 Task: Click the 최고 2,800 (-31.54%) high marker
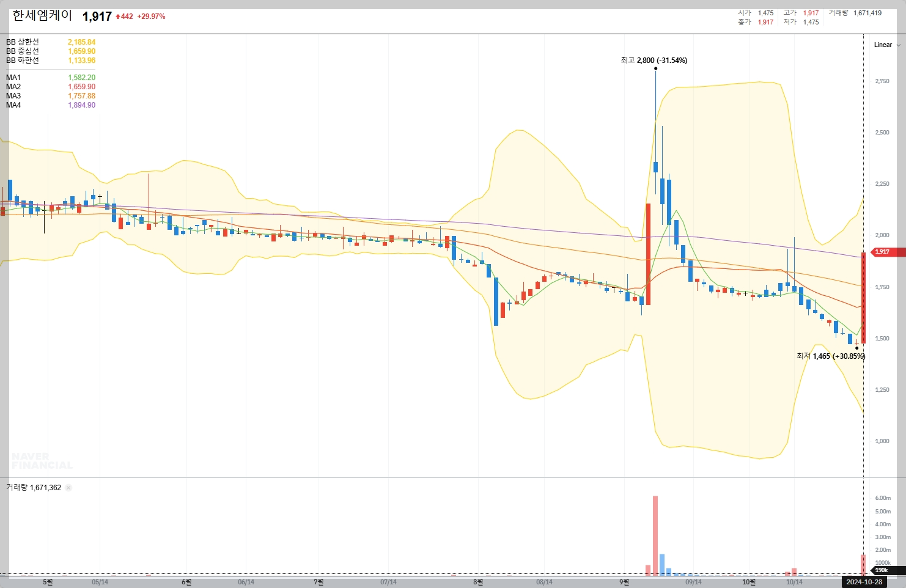(x=654, y=61)
